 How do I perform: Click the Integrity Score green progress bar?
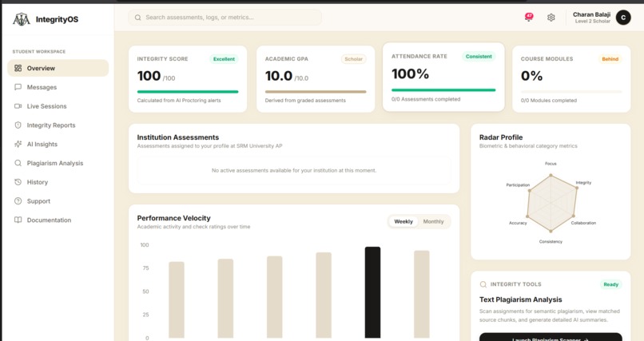[188, 92]
